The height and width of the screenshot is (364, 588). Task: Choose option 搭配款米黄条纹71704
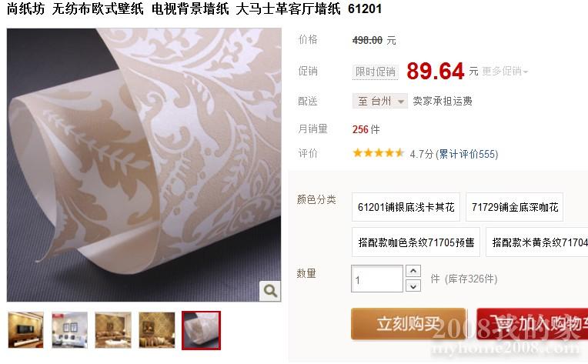[x=537, y=242]
